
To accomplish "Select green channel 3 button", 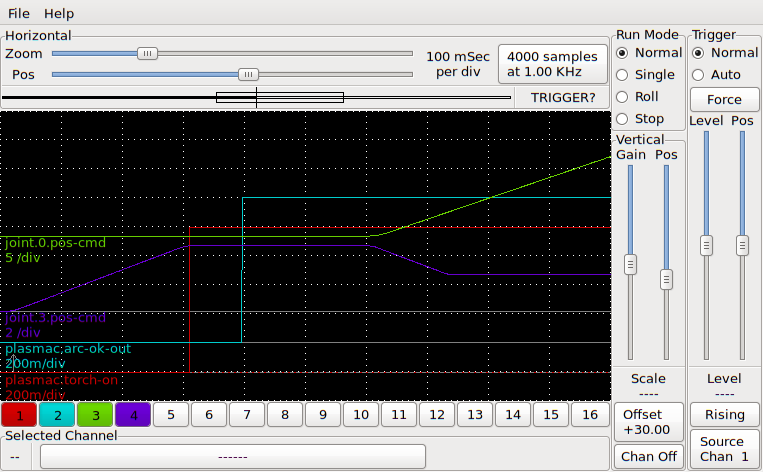I will [95, 415].
